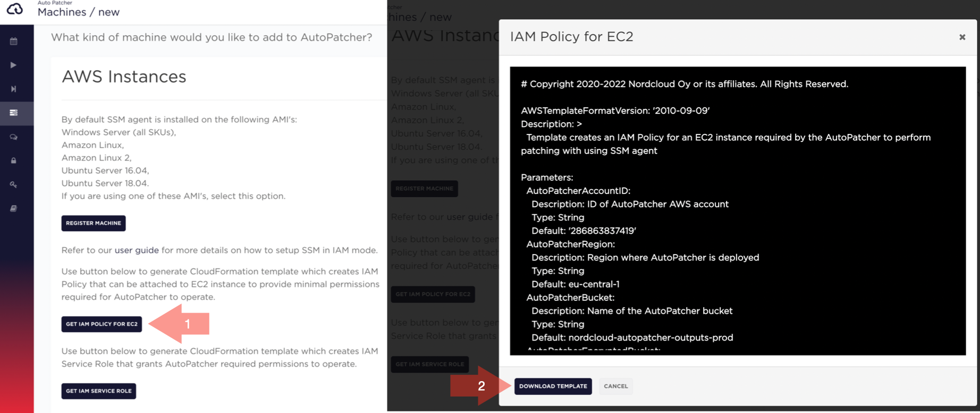980x413 pixels.
Task: Open the calendar icon in sidebar
Action: coord(14,41)
